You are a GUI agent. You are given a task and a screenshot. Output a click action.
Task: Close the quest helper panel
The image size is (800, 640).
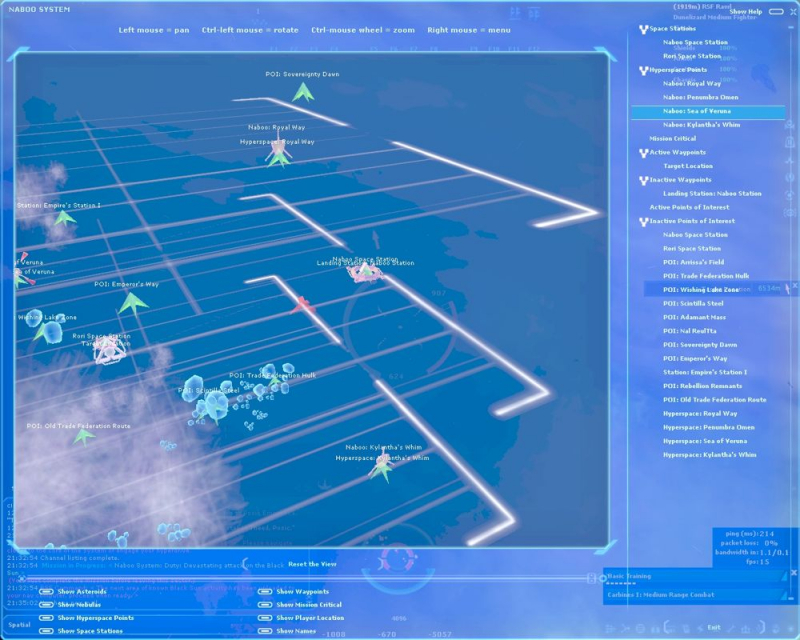click(794, 573)
